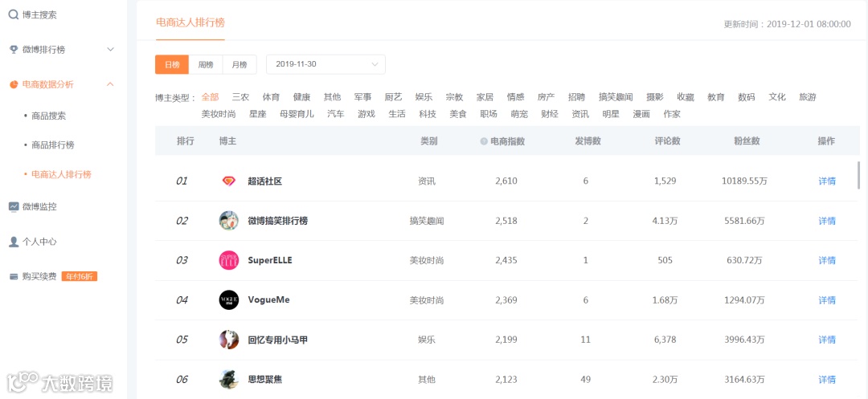Open the 微博搞笑排行榜 avatar
868x399 pixels.
[228, 221]
